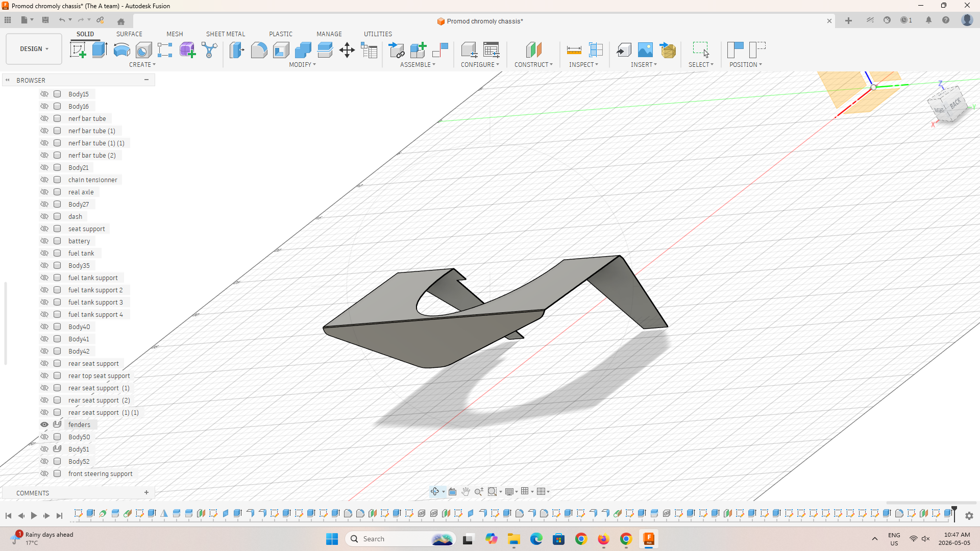Select the Move/Copy tool
Screen dimensions: 980x551
point(347,50)
